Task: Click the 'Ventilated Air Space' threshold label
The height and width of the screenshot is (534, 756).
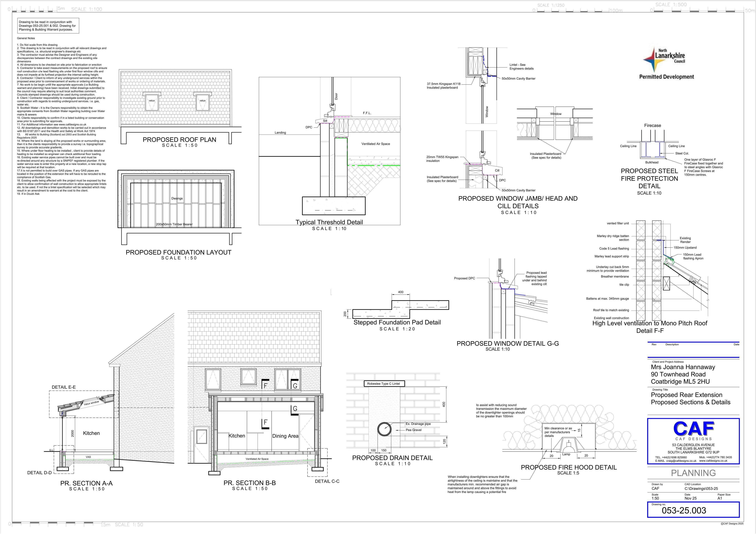Action: point(376,144)
